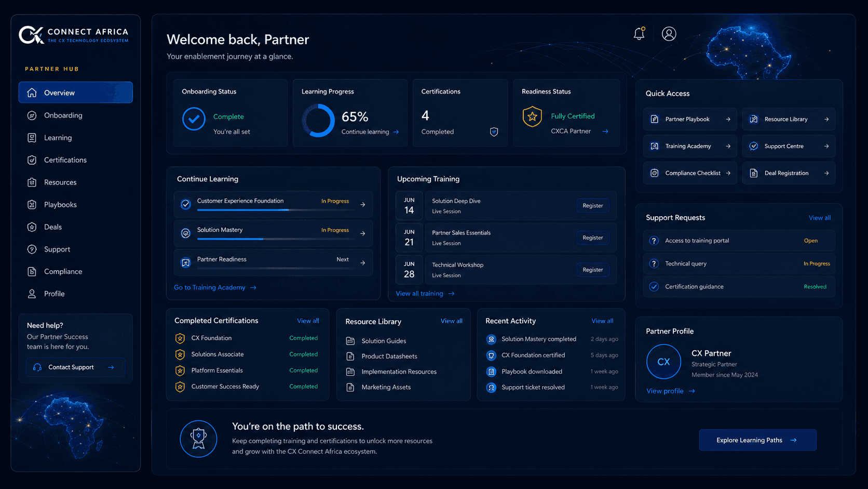Image resolution: width=868 pixels, height=489 pixels.
Task: Open the Solution Mastery course arrow
Action: click(363, 234)
